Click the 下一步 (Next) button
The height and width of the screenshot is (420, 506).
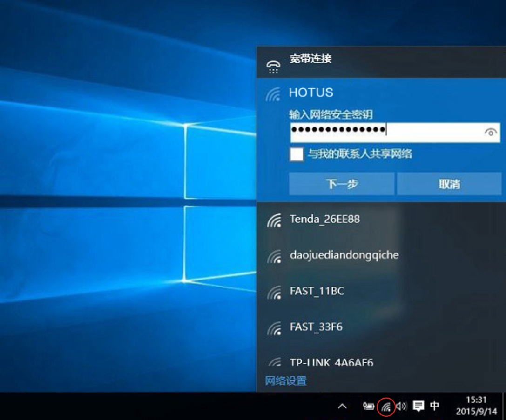coord(342,184)
